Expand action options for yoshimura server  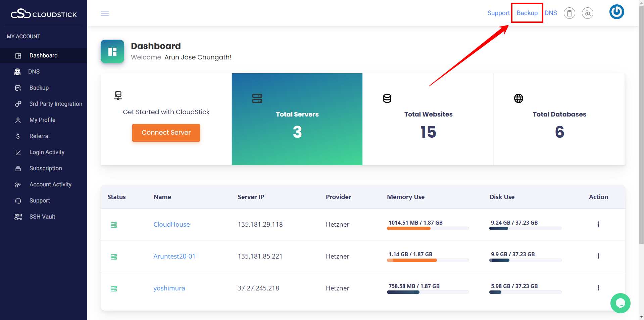(598, 288)
